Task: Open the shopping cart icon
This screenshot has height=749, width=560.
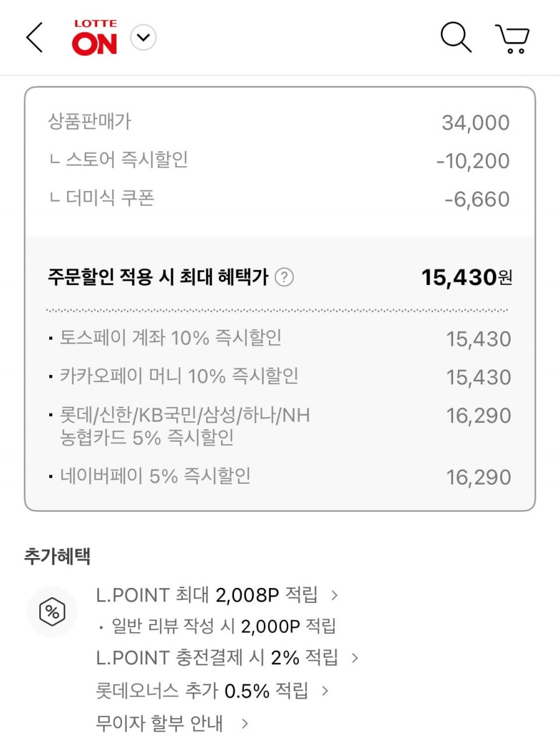Action: coord(512,39)
